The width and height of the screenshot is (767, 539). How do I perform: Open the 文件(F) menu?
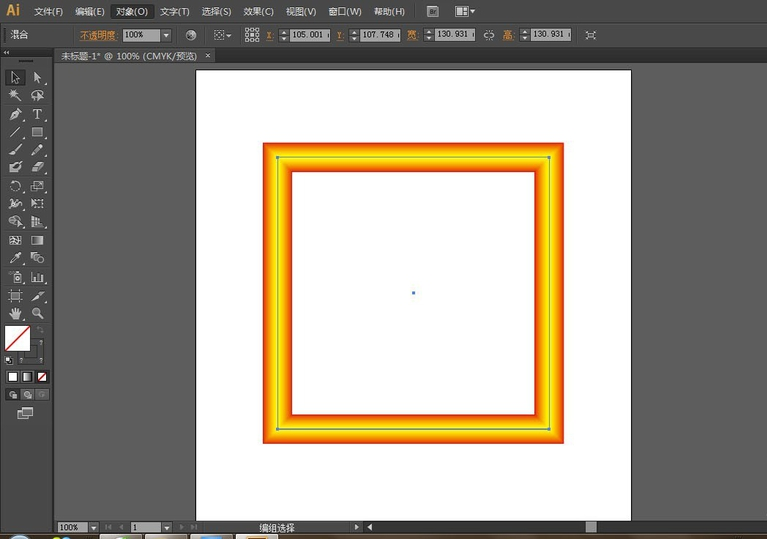tap(48, 11)
